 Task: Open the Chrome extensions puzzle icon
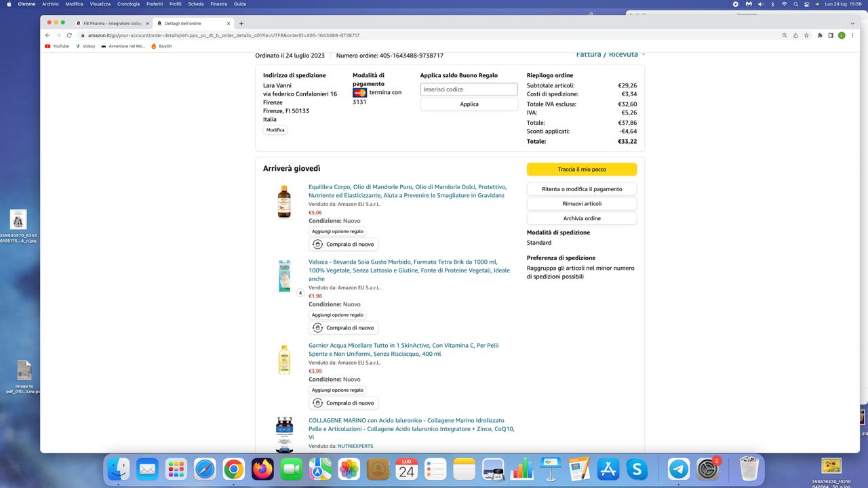pos(820,35)
